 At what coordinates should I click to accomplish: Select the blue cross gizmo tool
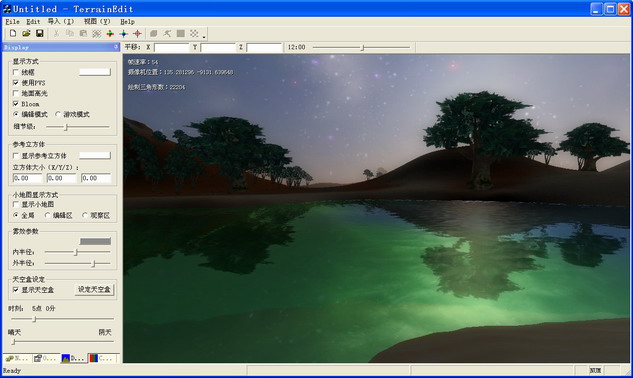pos(124,34)
